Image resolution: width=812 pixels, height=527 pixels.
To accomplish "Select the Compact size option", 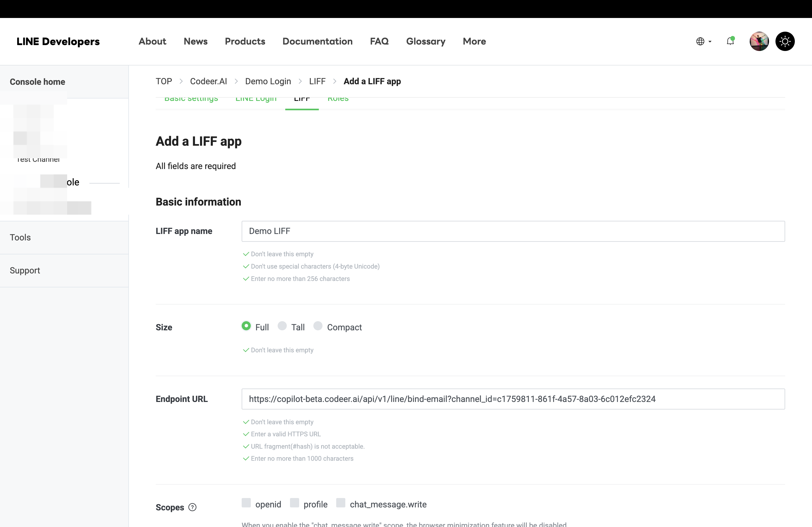I will click(x=318, y=326).
